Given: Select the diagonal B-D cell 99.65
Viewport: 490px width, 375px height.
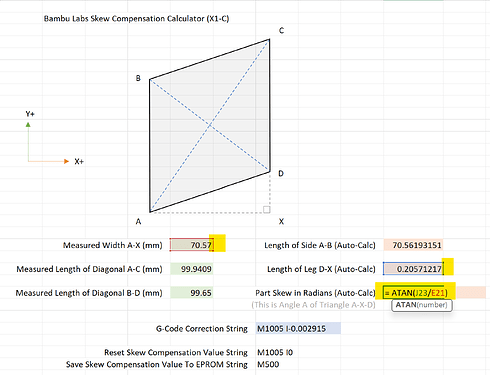Looking at the screenshot, I should click(x=192, y=293).
